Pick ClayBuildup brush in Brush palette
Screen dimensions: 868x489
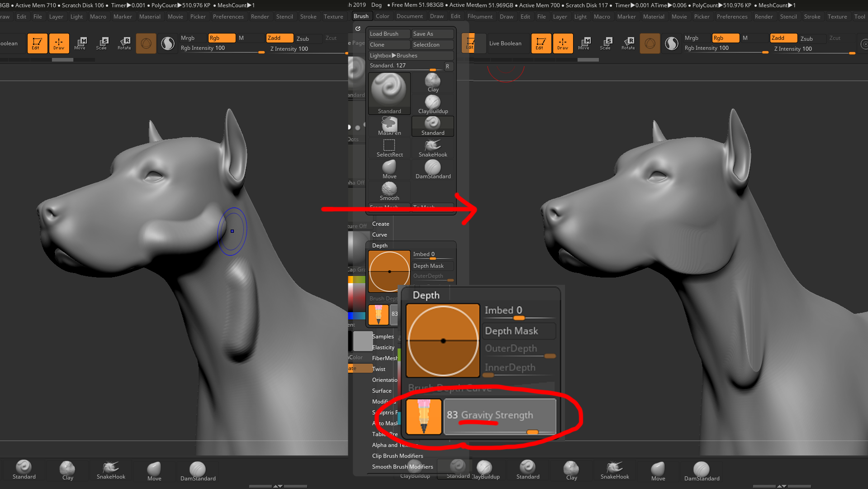tap(433, 105)
